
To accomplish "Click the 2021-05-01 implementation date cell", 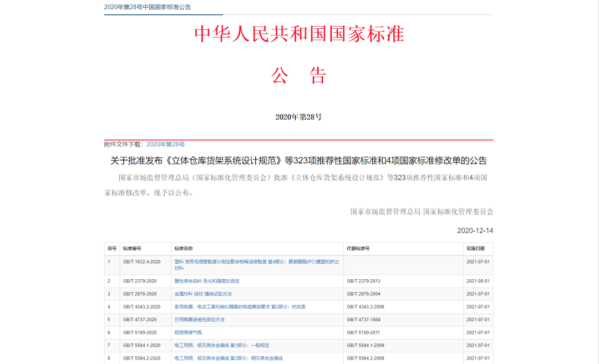I will point(477,281).
